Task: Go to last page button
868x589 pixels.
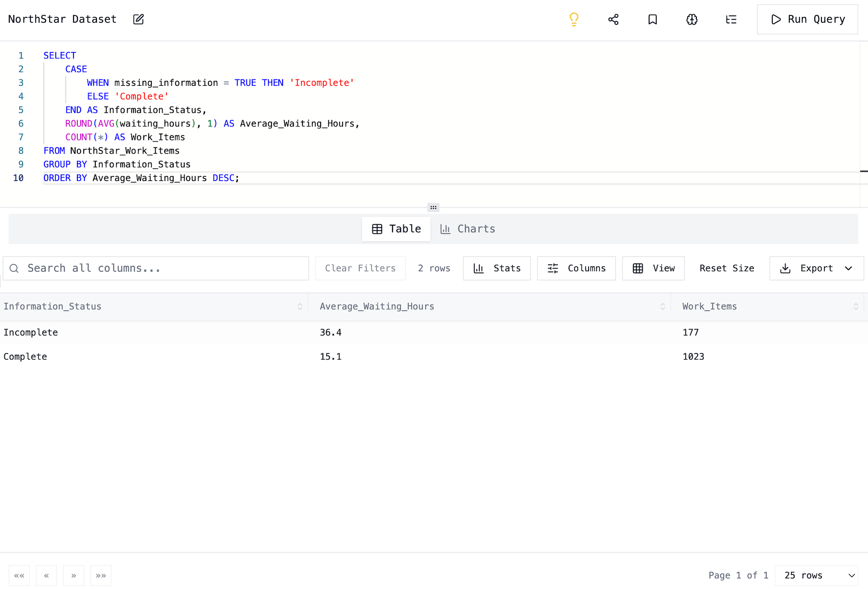Action: coord(101,575)
